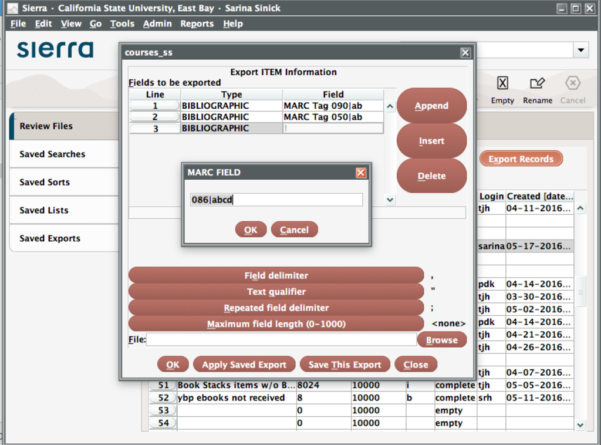The image size is (601, 445).
Task: Close the courses_ss window with X
Action: coord(465,52)
